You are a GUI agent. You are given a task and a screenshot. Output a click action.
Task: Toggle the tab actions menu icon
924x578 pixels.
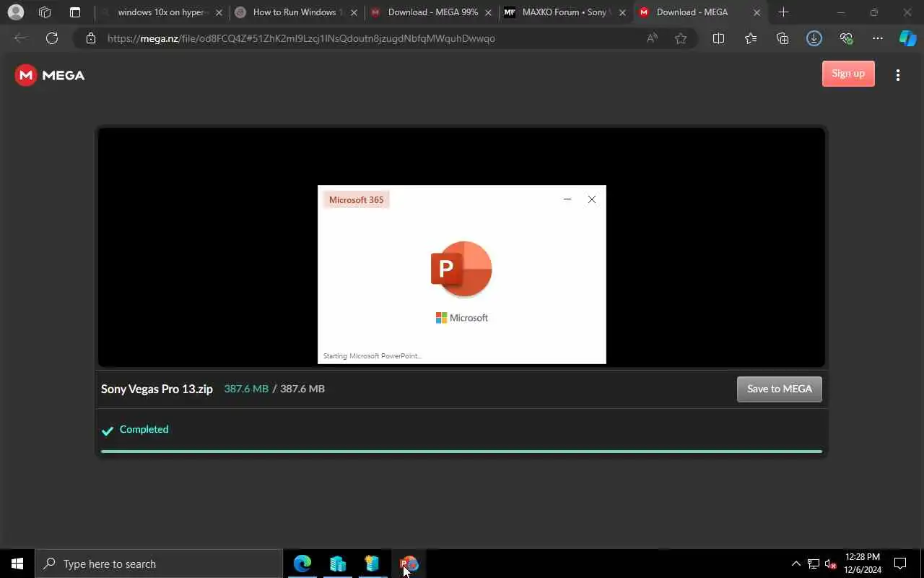[x=75, y=12]
